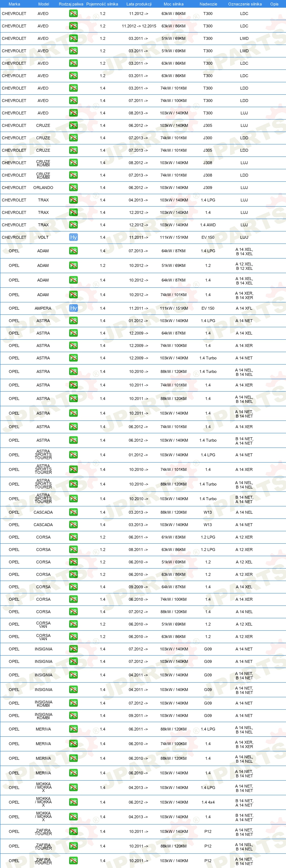The height and width of the screenshot is (868, 286).
Task: Select the 07.2011 -> production date cell
Action: pyautogui.click(x=138, y=101)
